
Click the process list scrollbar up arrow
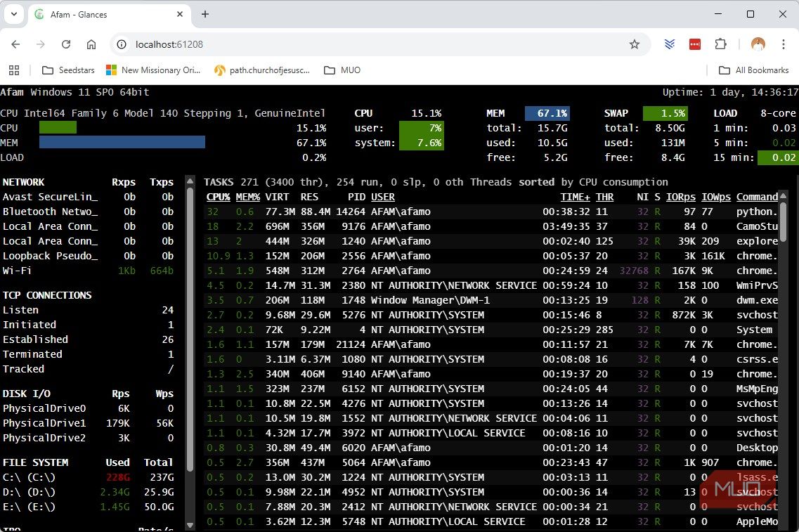point(784,195)
